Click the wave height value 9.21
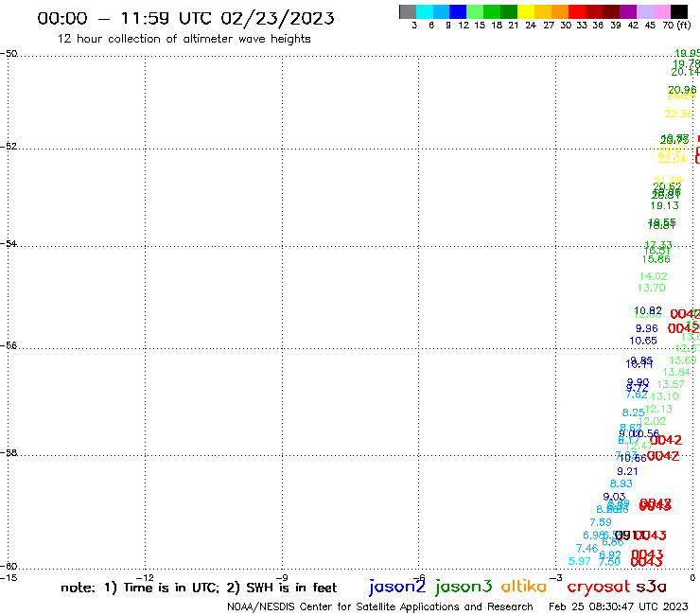The width and height of the screenshot is (700, 615). (x=627, y=471)
